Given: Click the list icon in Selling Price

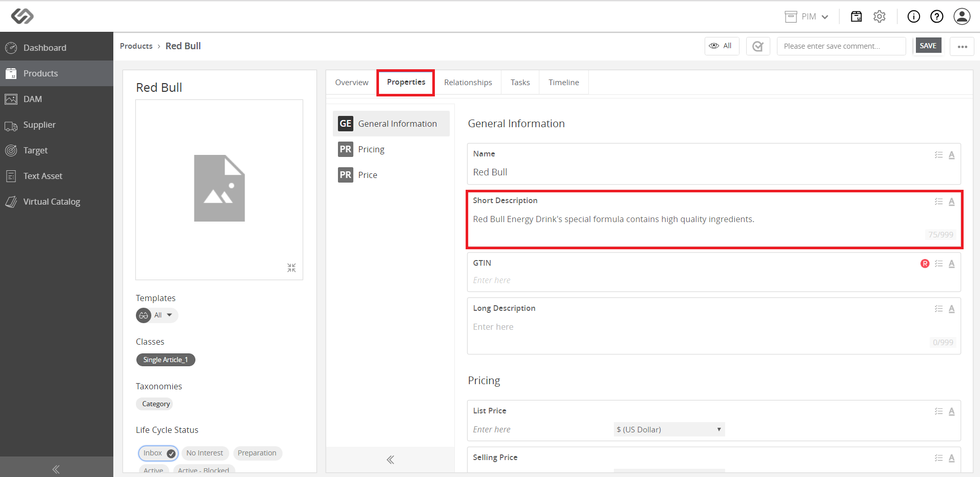Looking at the screenshot, I should click(938, 458).
